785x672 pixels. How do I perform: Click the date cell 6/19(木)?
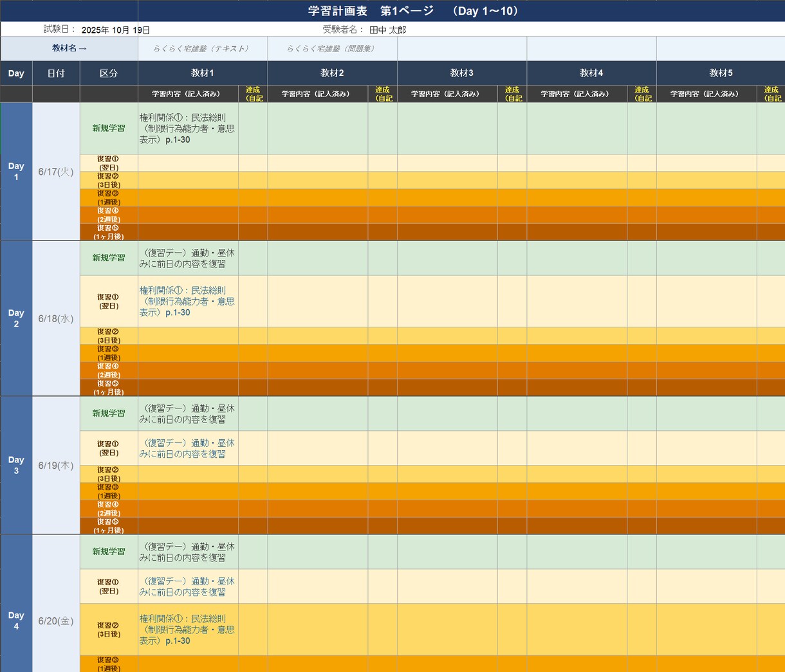[x=56, y=465]
